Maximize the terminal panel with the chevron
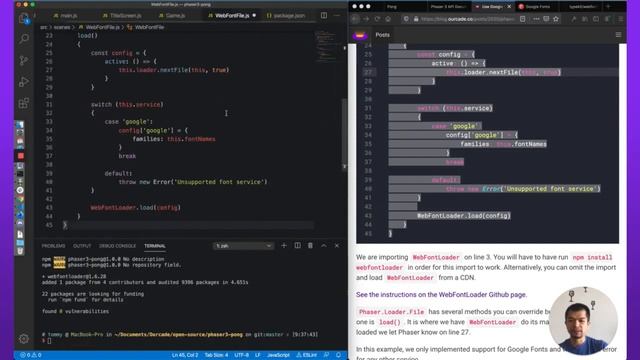The image size is (640, 360). 324,246
